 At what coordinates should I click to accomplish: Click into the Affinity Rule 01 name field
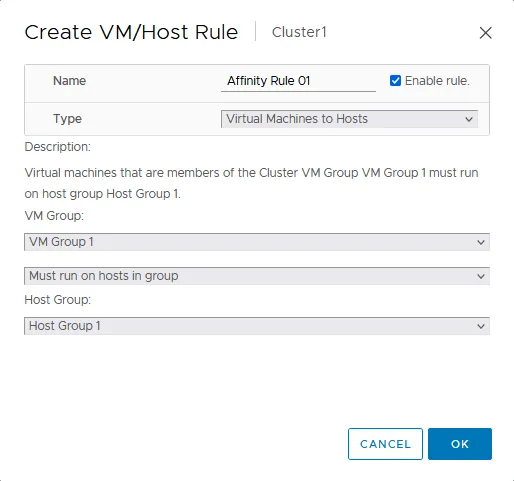pyautogui.click(x=298, y=81)
